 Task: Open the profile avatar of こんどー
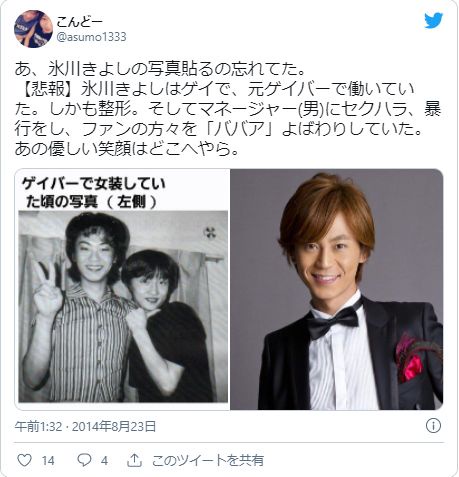click(33, 29)
